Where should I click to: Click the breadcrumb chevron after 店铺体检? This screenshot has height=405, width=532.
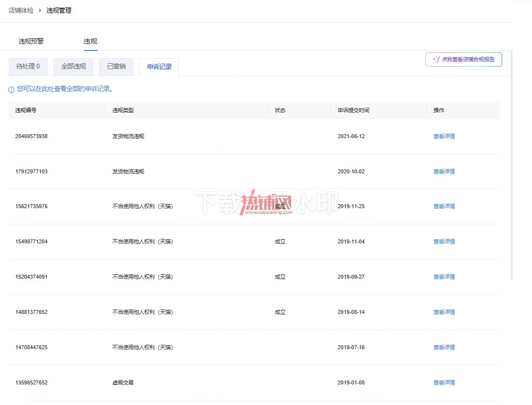click(x=40, y=10)
